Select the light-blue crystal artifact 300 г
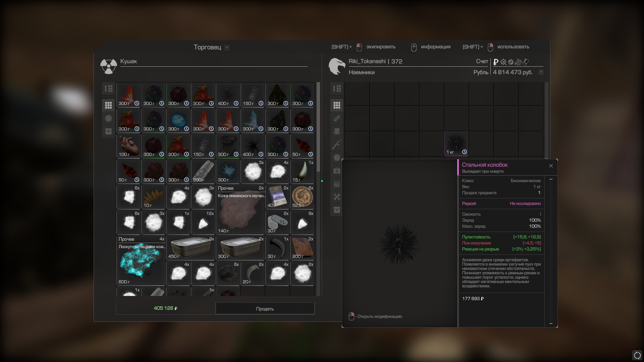This screenshot has height=362, width=644. pos(253,121)
